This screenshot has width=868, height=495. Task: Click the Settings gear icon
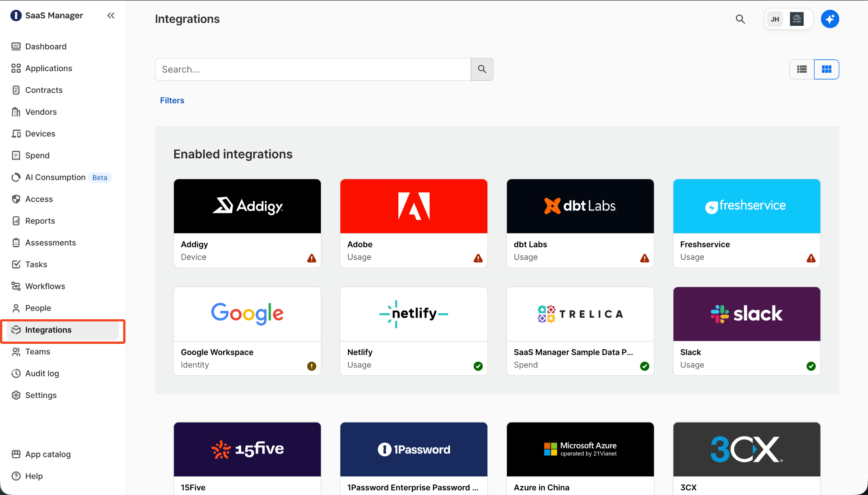point(16,395)
